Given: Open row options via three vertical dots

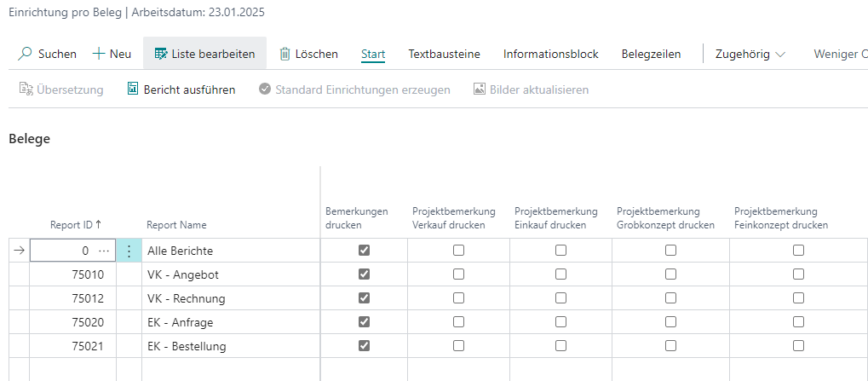Looking at the screenshot, I should coord(129,251).
